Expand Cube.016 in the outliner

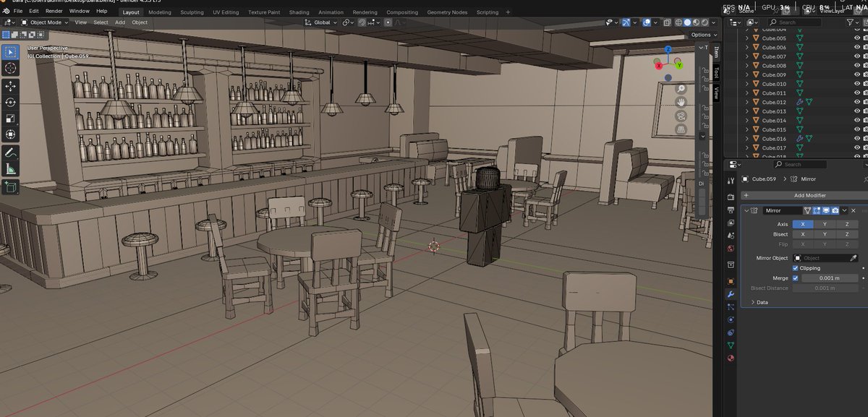(747, 139)
